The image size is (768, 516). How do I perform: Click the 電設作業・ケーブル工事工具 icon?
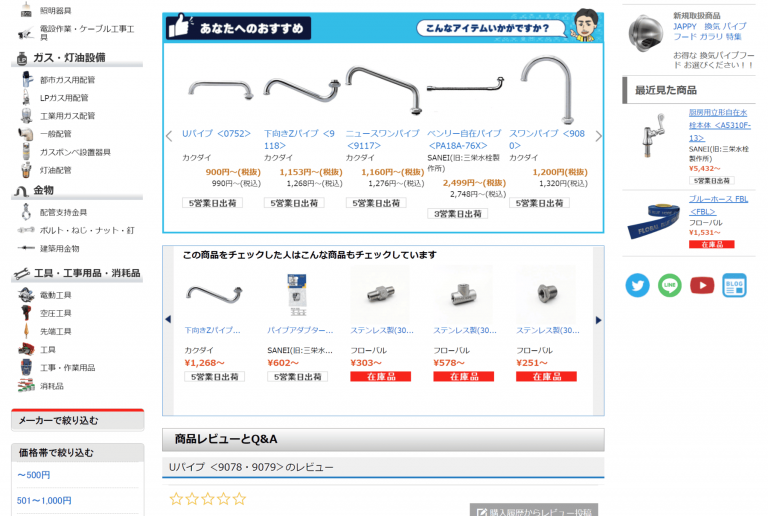[25, 34]
